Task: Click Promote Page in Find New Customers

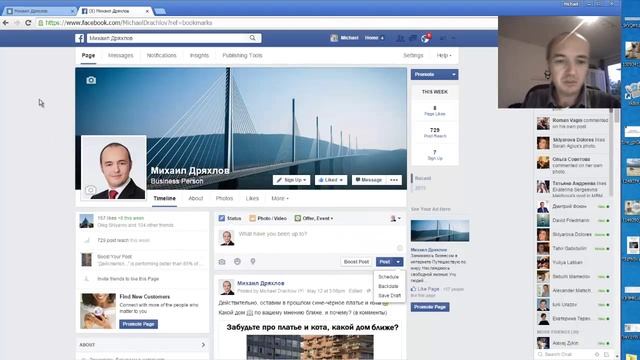Action: coord(138,324)
